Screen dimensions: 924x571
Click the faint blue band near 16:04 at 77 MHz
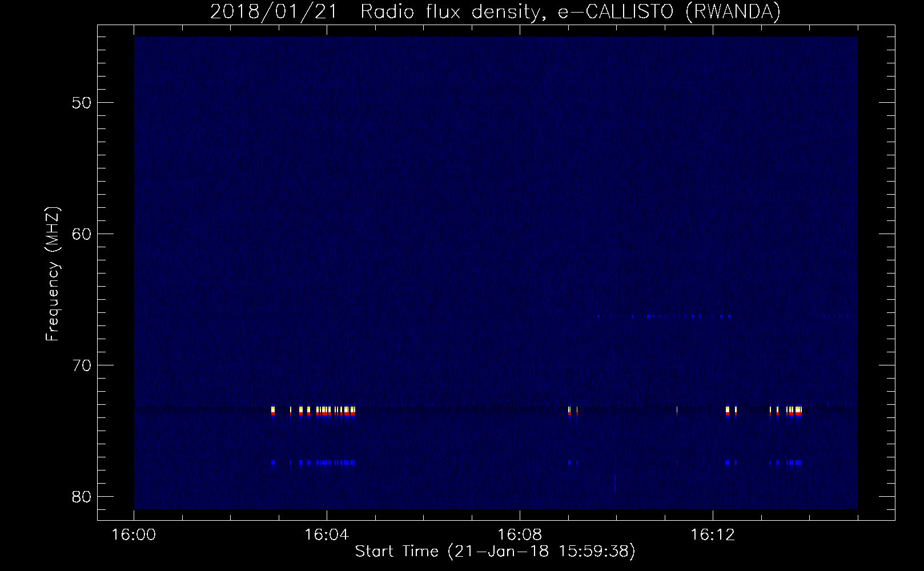(314, 463)
